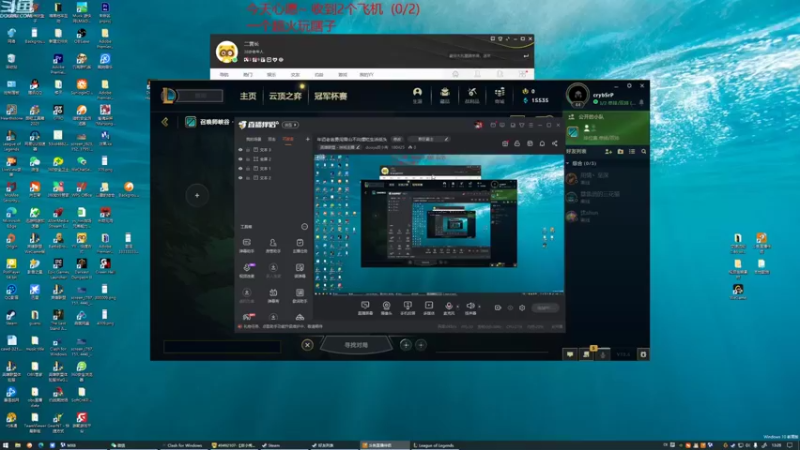
Task: Open the 云顶之弈 tab in League client
Action: (285, 96)
